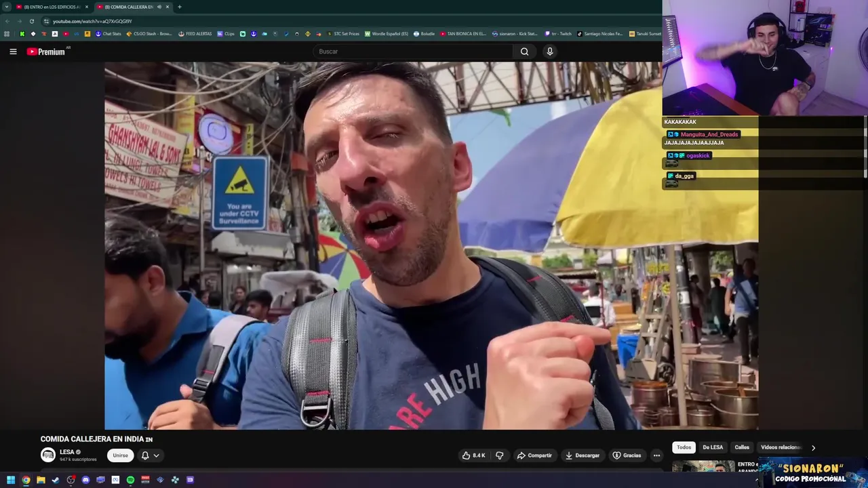
Task: Go back in browser history
Action: tap(7, 21)
